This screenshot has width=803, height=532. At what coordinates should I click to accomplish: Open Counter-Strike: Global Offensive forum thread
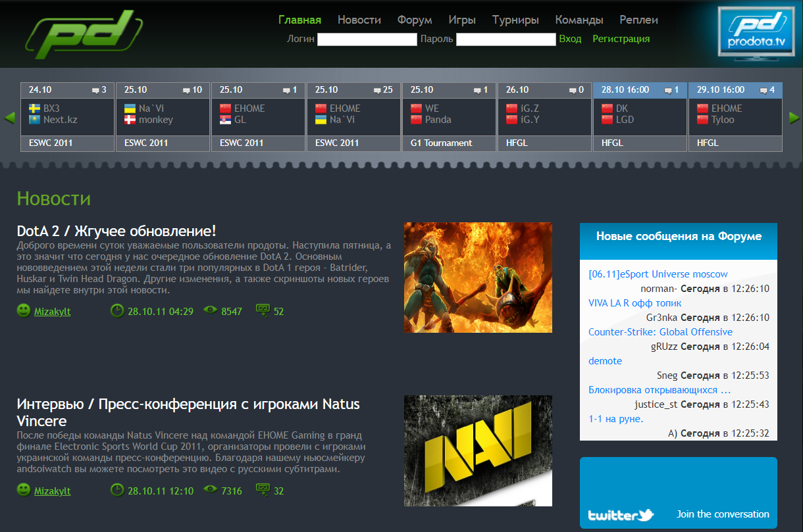point(660,332)
